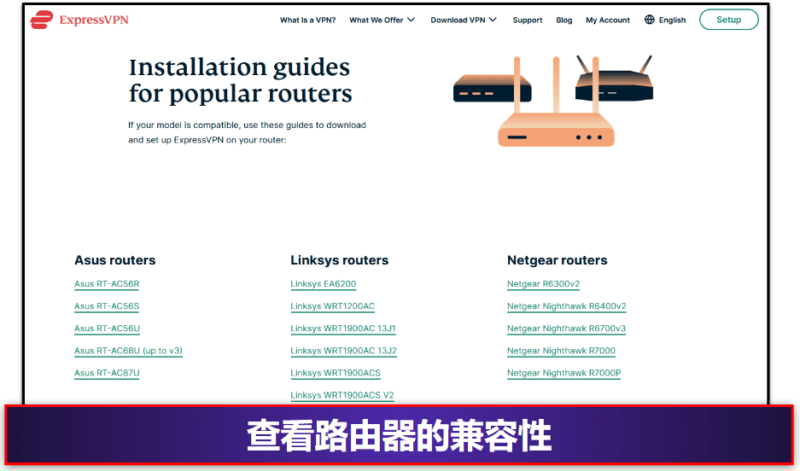Open the Linksys WRT1900AC 13J1 guide
Screen dimensions: 800x471
(343, 329)
